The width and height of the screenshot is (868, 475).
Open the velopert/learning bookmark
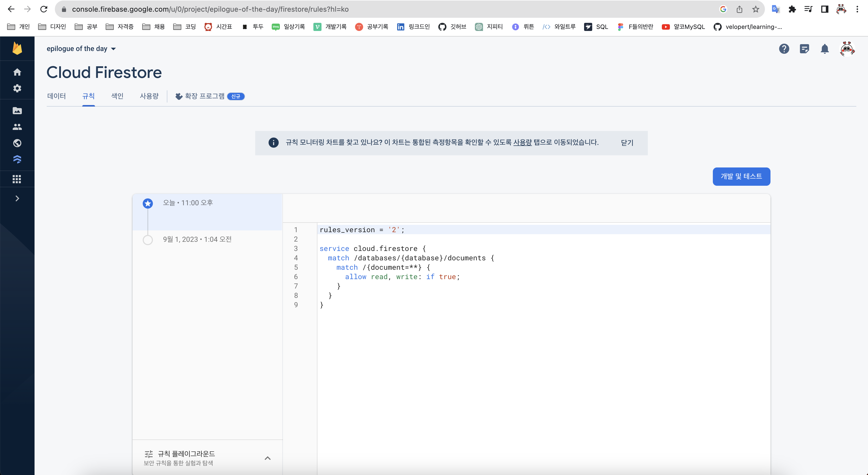pos(748,27)
